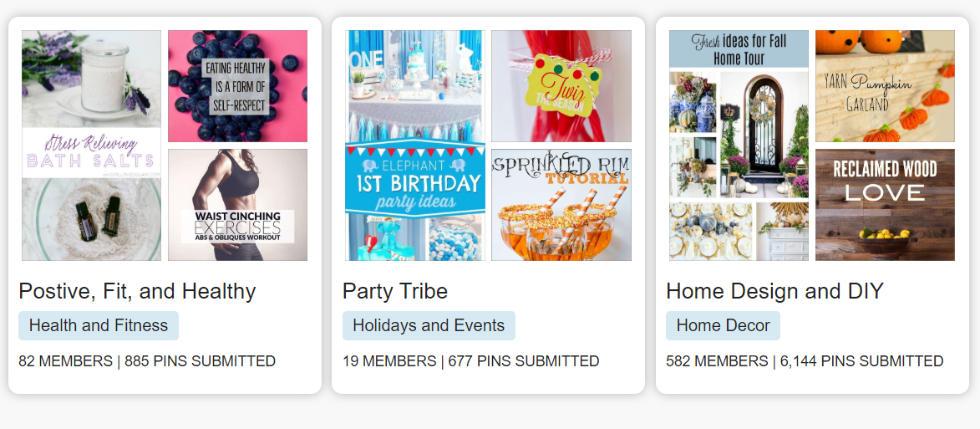980x429 pixels.
Task: Select the Elephant 1st Birthday party pin
Action: click(414, 146)
